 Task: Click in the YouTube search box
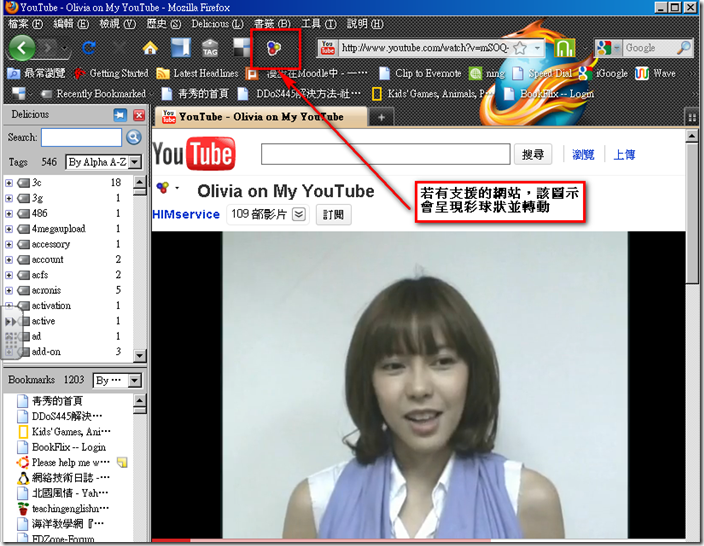click(386, 154)
